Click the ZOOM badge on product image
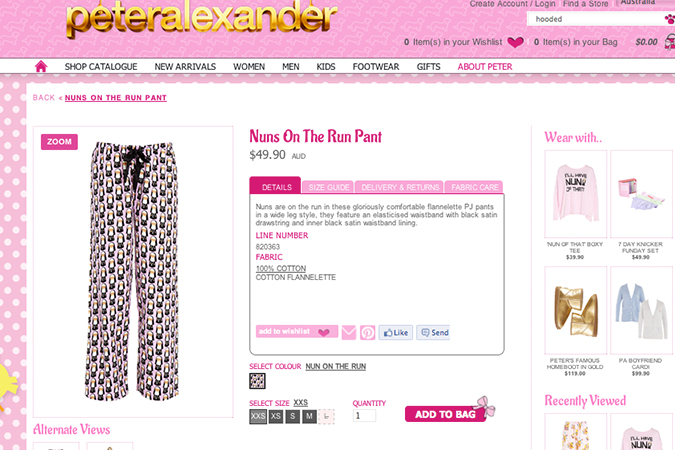Viewport: 675px width, 450px height. tap(59, 142)
